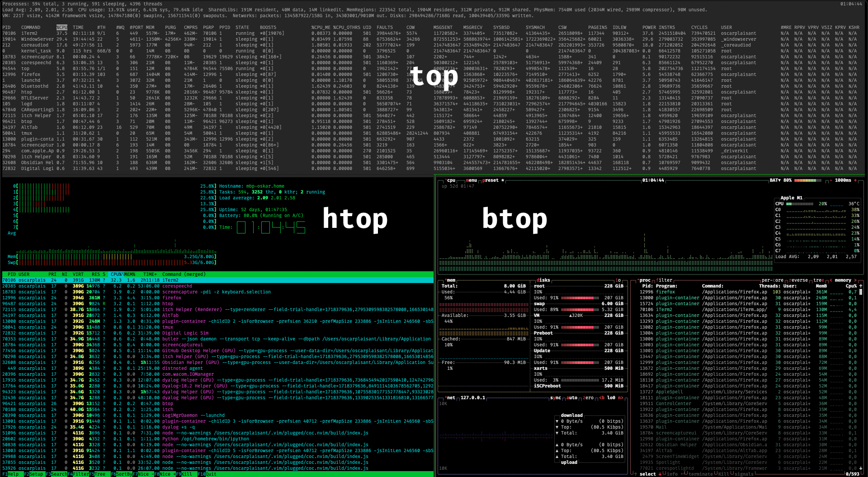Click the mem box label in btop

point(451,280)
